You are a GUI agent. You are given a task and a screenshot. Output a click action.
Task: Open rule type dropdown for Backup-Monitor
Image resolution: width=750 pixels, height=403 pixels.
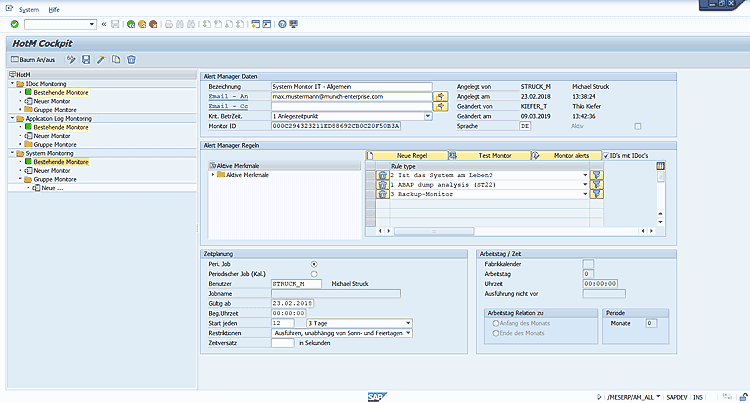coord(585,194)
